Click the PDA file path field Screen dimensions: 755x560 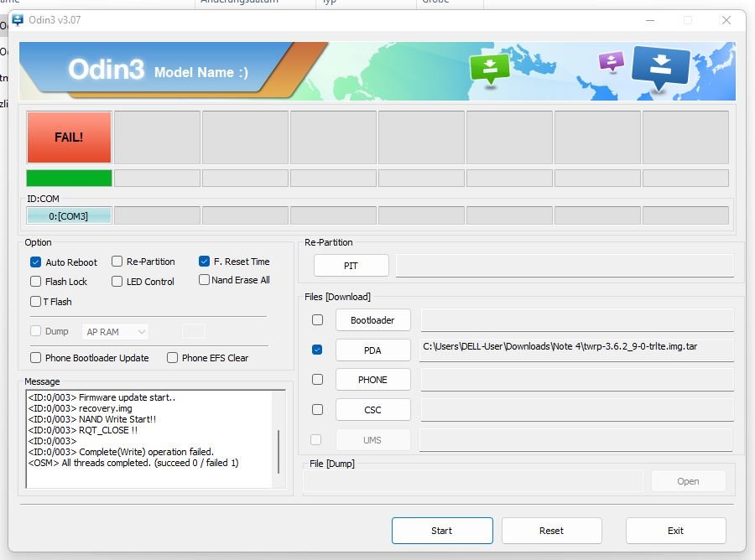point(577,350)
